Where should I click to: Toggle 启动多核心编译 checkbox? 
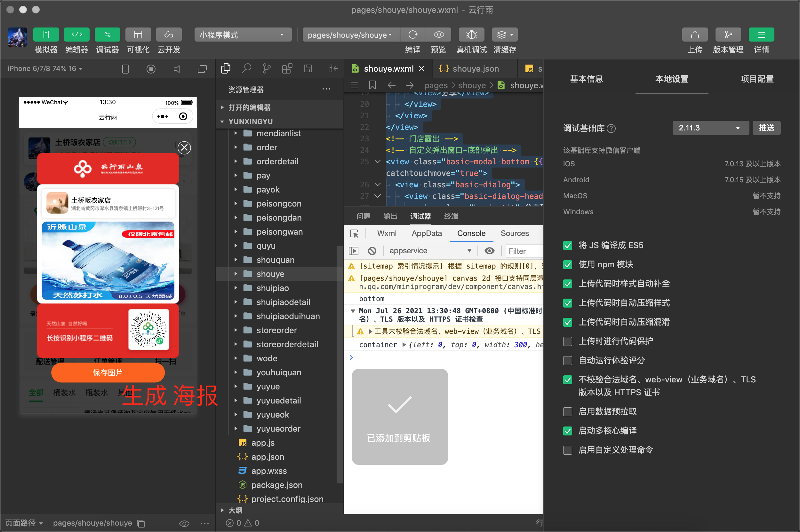tap(568, 431)
